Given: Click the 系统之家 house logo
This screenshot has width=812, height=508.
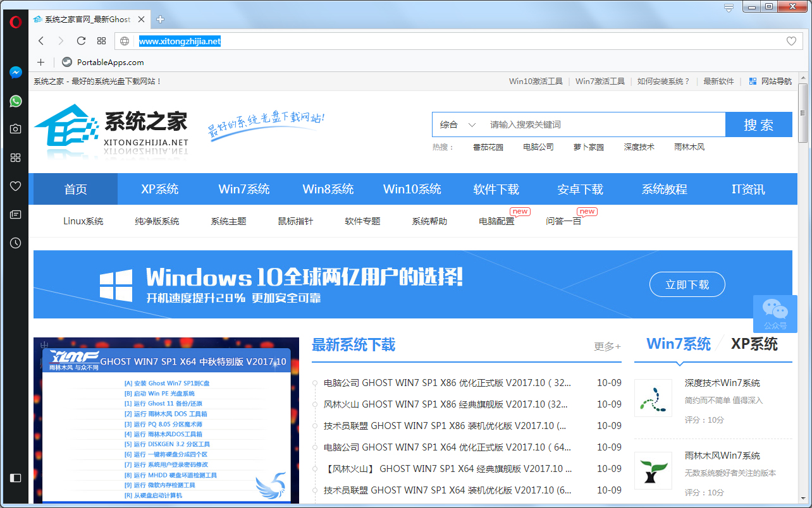Looking at the screenshot, I should (66, 125).
